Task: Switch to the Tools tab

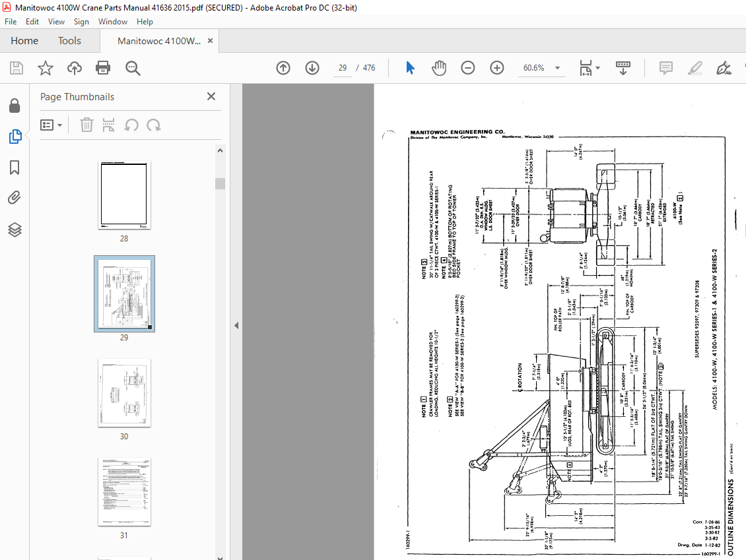Action: [69, 41]
